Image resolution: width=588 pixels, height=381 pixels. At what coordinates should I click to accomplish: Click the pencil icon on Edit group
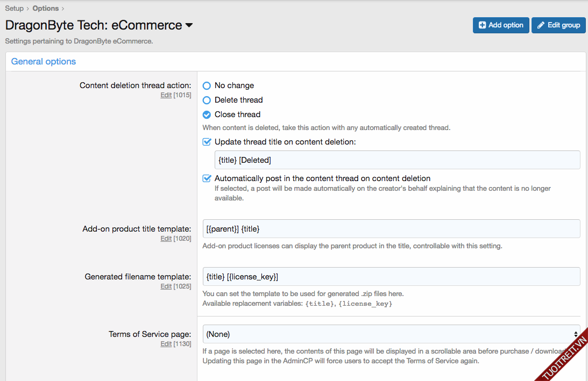coord(541,25)
